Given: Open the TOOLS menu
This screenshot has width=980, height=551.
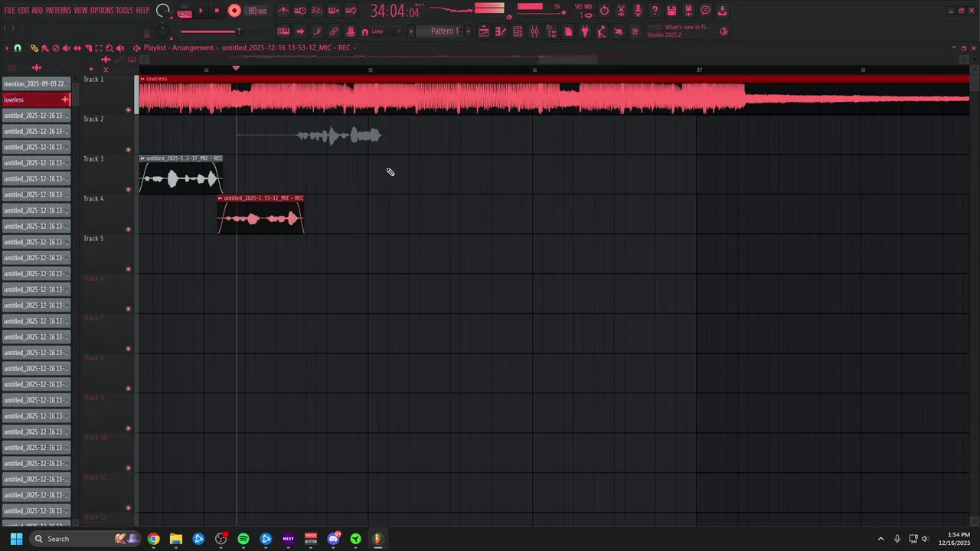Looking at the screenshot, I should pyautogui.click(x=124, y=11).
